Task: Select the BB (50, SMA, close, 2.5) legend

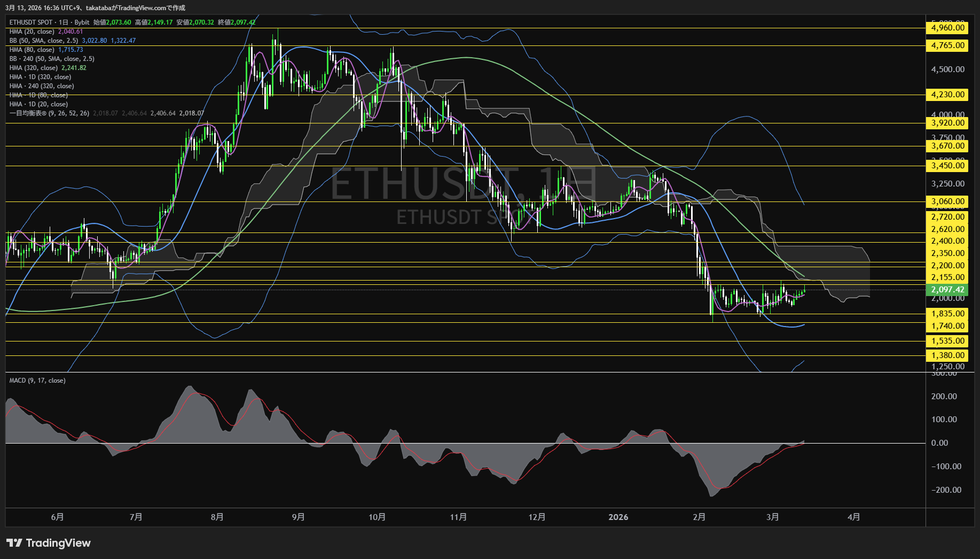Action: coord(43,41)
